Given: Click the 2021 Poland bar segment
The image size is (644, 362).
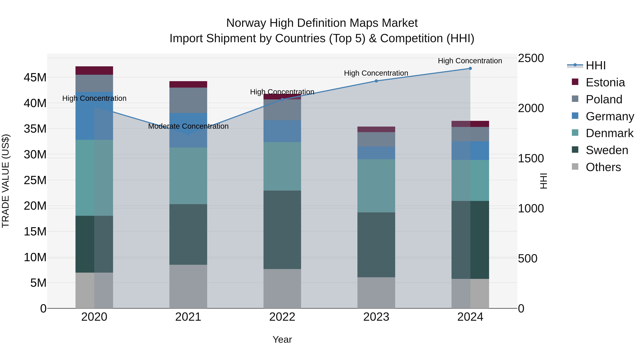Looking at the screenshot, I should (x=188, y=100).
